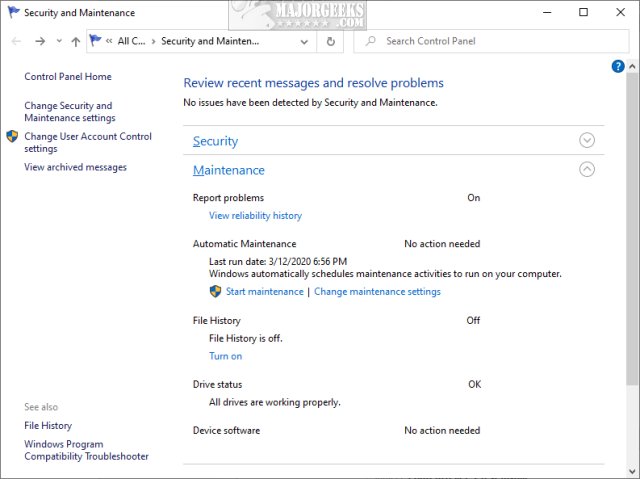Viewport: 640px width, 479px height.
Task: Click the Forward navigation arrow
Action: (x=39, y=41)
